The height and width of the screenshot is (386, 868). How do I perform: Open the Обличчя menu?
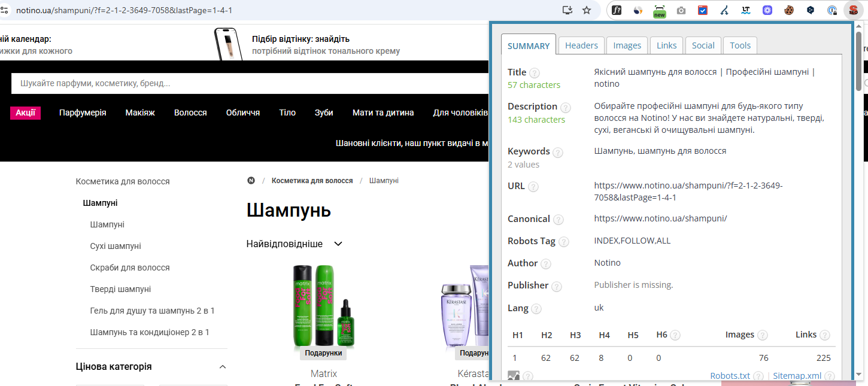(x=243, y=113)
